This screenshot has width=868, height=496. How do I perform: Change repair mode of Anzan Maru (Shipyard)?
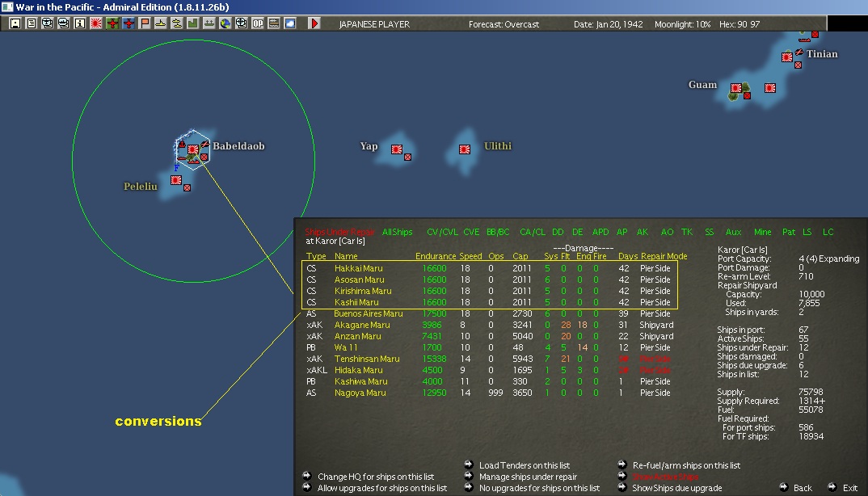pos(656,337)
